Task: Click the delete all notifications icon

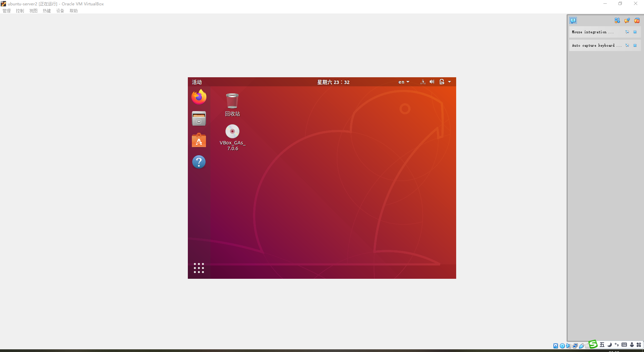Action: pyautogui.click(x=637, y=20)
